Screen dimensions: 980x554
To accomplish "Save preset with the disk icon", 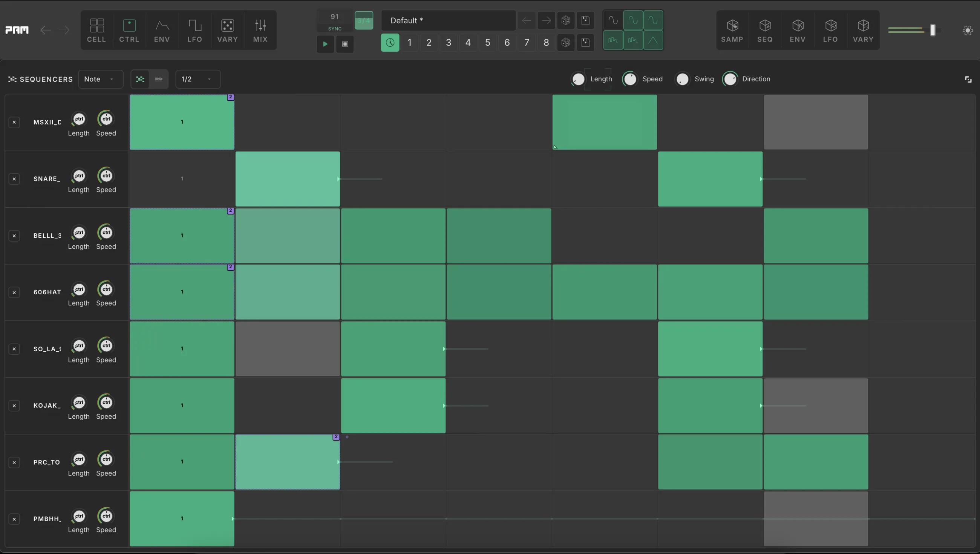I will (x=585, y=20).
